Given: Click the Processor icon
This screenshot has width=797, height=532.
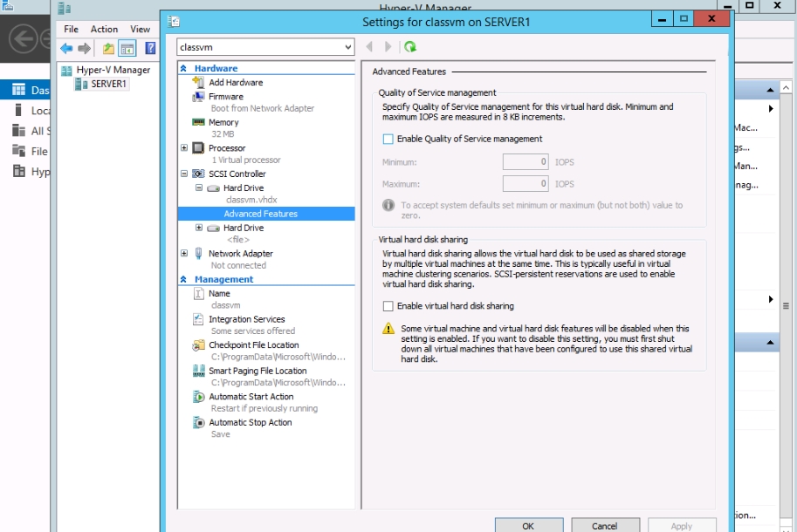Looking at the screenshot, I should pos(198,147).
